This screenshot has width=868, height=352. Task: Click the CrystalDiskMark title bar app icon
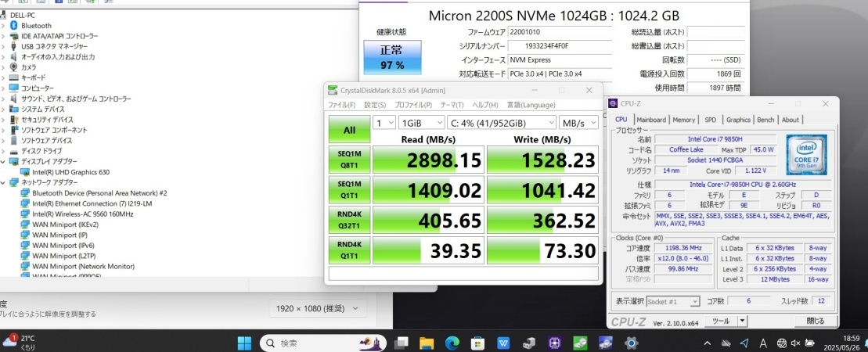pyautogui.click(x=332, y=90)
